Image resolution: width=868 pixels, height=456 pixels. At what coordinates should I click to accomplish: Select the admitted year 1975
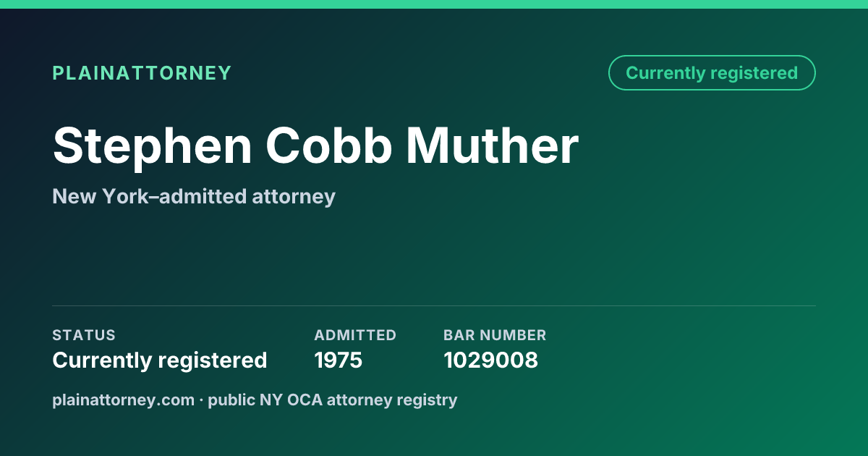click(x=339, y=360)
